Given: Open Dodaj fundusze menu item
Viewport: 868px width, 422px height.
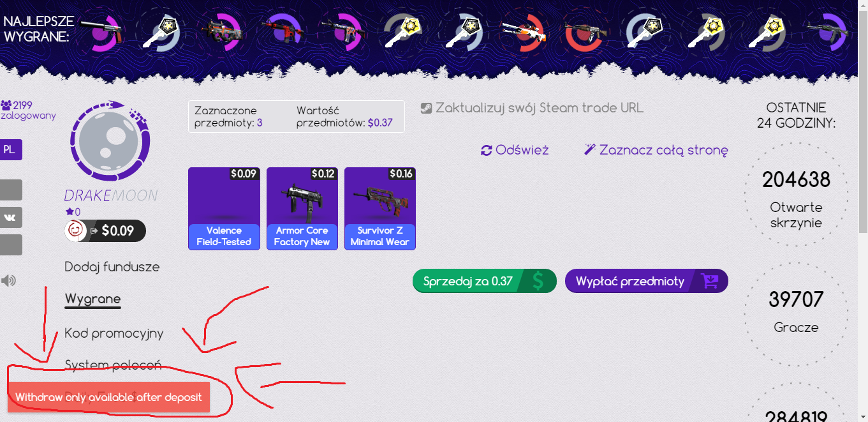Looking at the screenshot, I should 112,267.
